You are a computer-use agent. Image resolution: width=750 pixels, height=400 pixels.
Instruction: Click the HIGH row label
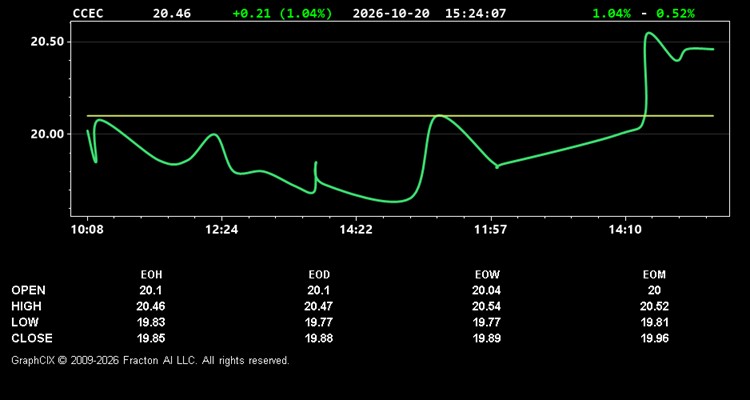[x=26, y=306]
